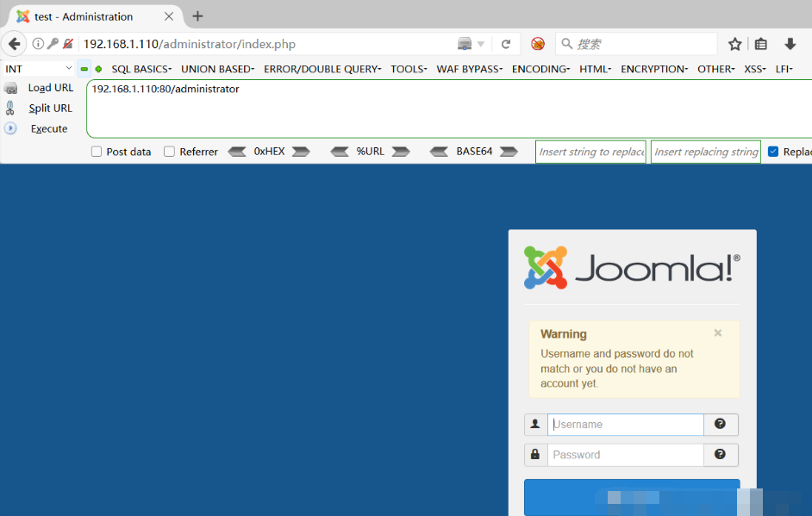This screenshot has height=516, width=812.
Task: Click the green plus HackBar icon
Action: coord(98,69)
